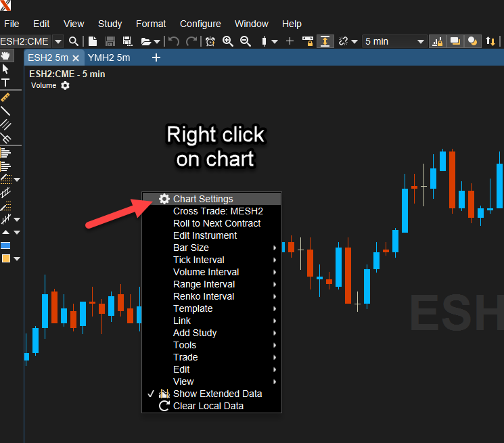Click the undo arrow in toolbar
The width and height of the screenshot is (504, 443).
click(x=174, y=41)
